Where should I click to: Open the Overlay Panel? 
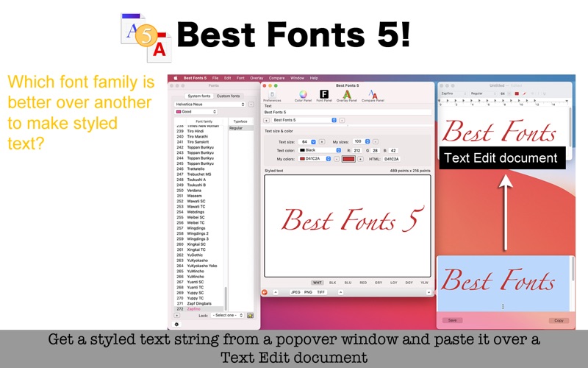click(347, 95)
